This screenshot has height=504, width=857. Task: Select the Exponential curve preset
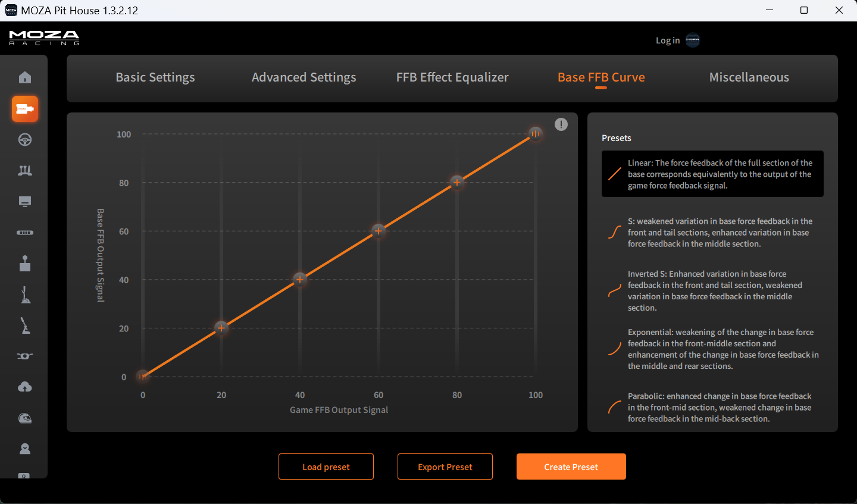(712, 349)
